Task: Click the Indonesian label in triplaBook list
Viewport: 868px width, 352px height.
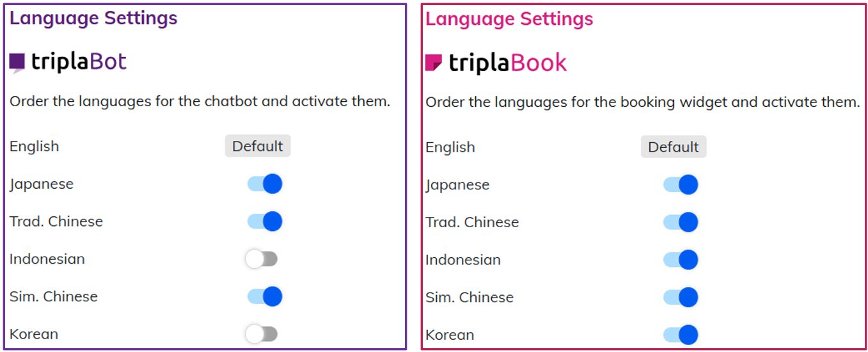Action: (x=463, y=260)
